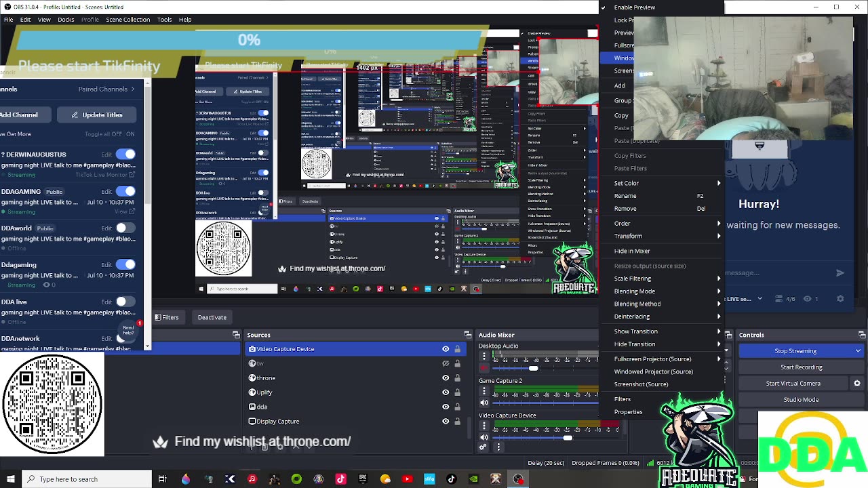This screenshot has height=488, width=868.
Task: Toggle visibility of Video Capture Device source
Action: click(446, 349)
